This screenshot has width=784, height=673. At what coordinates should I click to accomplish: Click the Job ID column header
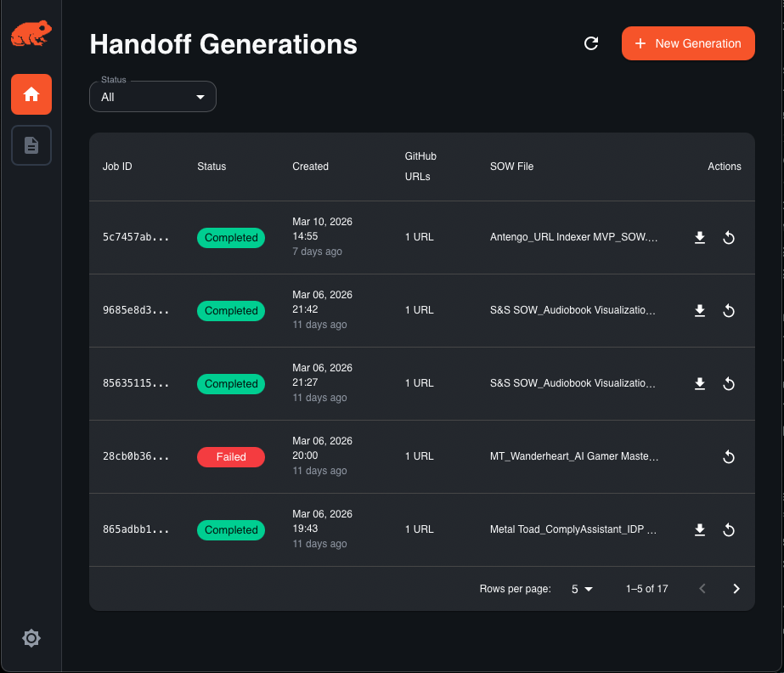tap(117, 167)
